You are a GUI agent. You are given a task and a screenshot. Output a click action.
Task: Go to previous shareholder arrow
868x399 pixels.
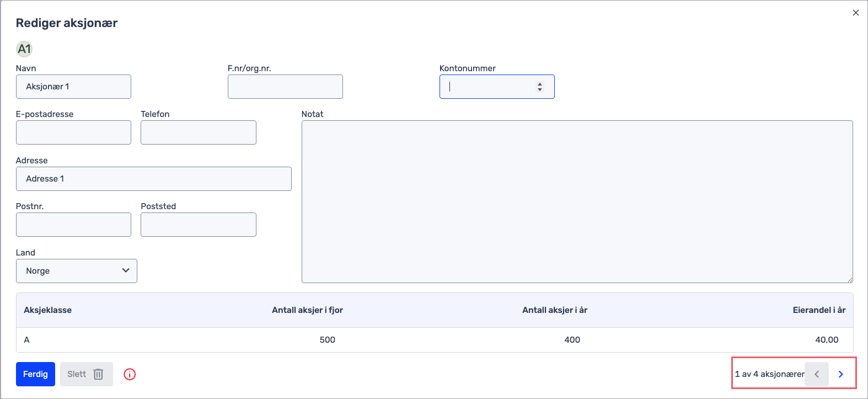tap(817, 374)
